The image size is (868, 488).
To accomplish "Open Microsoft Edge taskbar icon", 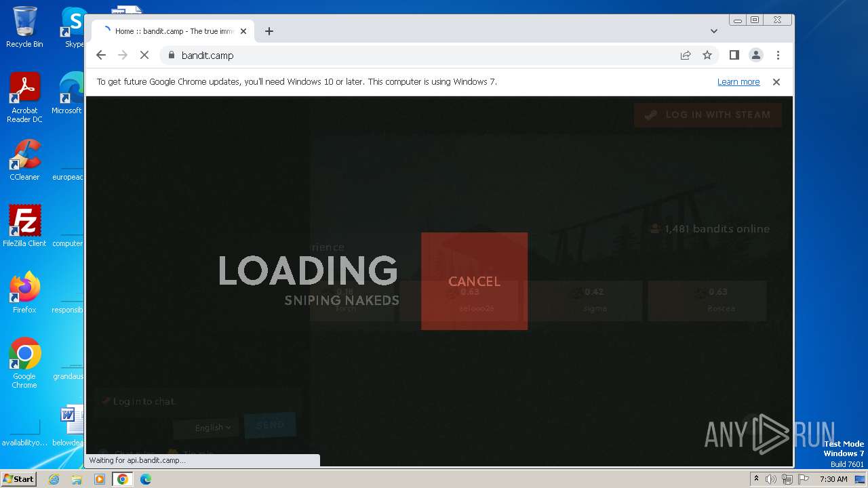I will point(146,479).
